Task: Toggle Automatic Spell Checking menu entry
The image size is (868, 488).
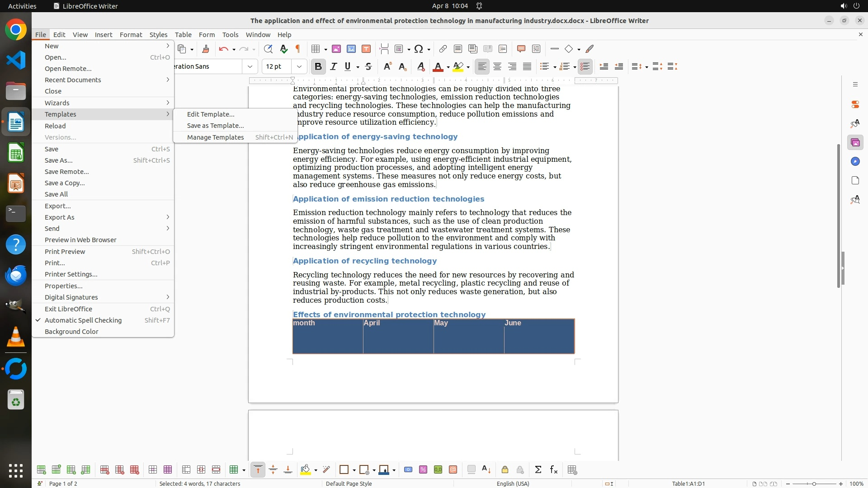Action: click(x=83, y=320)
